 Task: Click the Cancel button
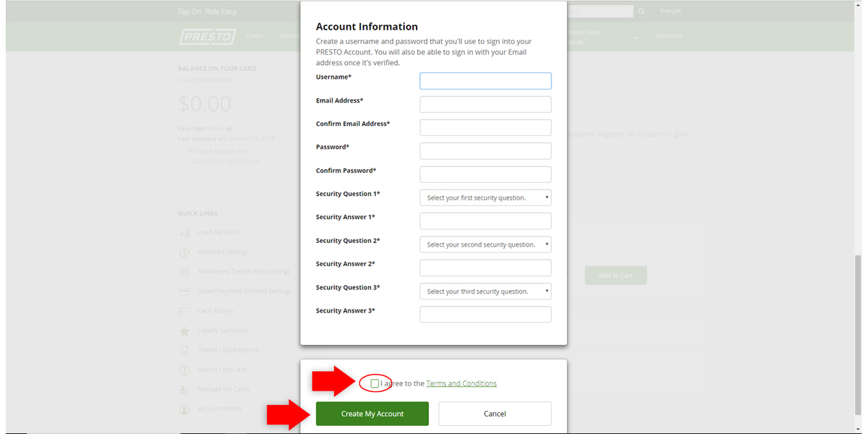point(495,414)
